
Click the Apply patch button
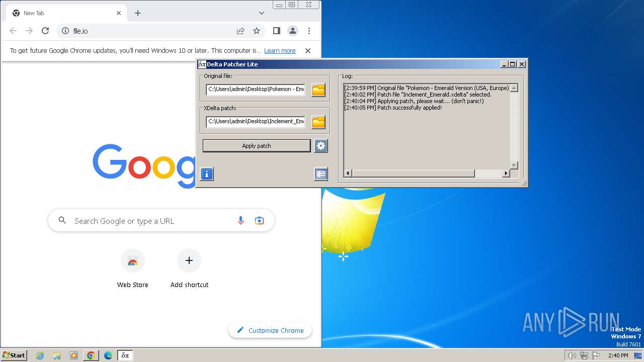point(257,146)
